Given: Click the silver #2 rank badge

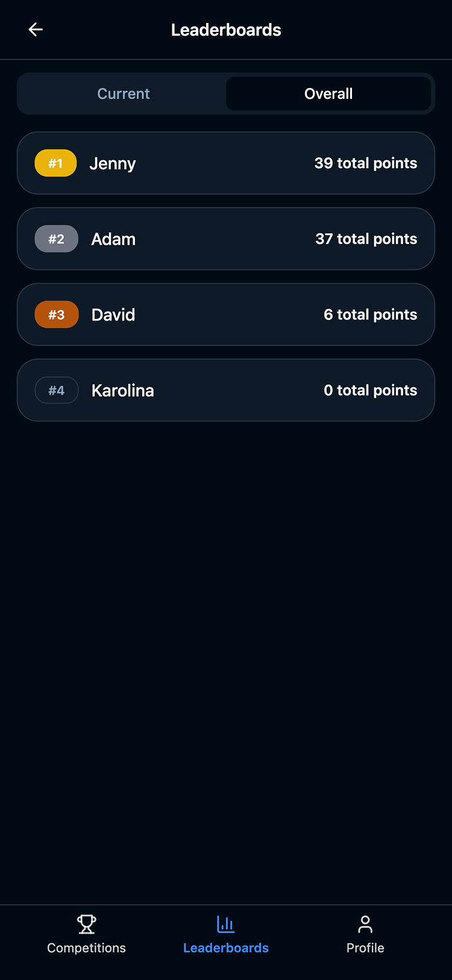Looking at the screenshot, I should pyautogui.click(x=56, y=239).
